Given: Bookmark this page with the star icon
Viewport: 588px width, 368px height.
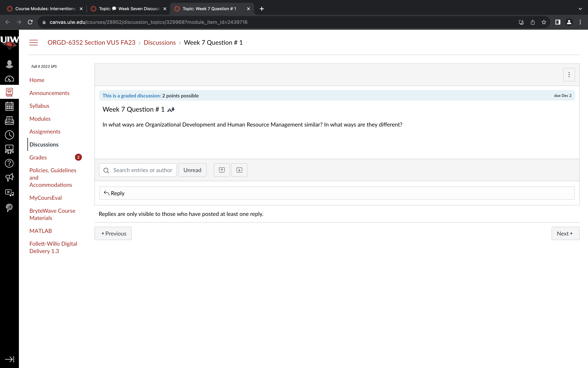Looking at the screenshot, I should [x=544, y=22].
